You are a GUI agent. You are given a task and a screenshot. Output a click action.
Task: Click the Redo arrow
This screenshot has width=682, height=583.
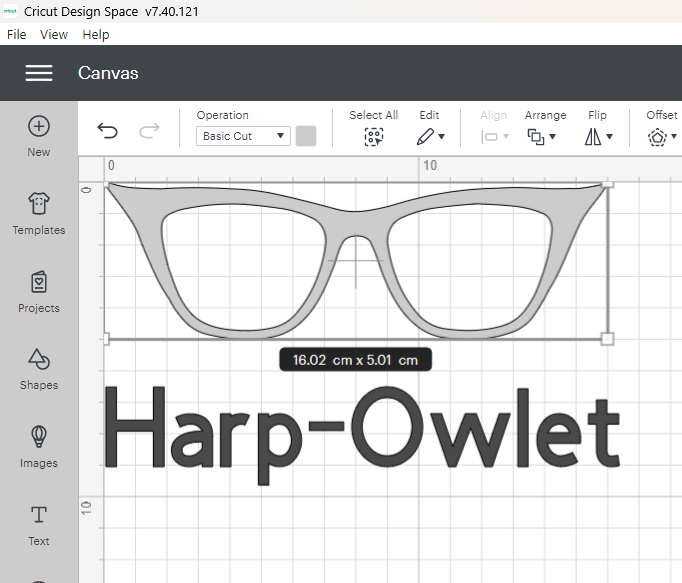149,131
